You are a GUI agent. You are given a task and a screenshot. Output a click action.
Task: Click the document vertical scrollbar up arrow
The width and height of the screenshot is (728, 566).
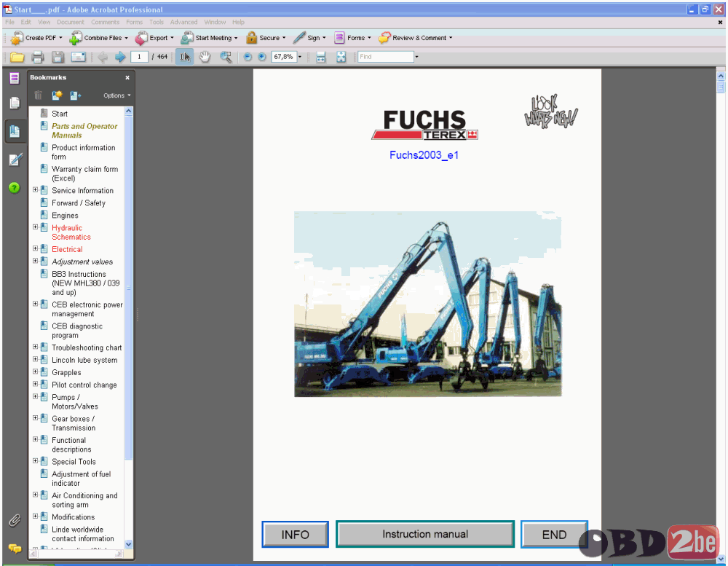[x=721, y=75]
